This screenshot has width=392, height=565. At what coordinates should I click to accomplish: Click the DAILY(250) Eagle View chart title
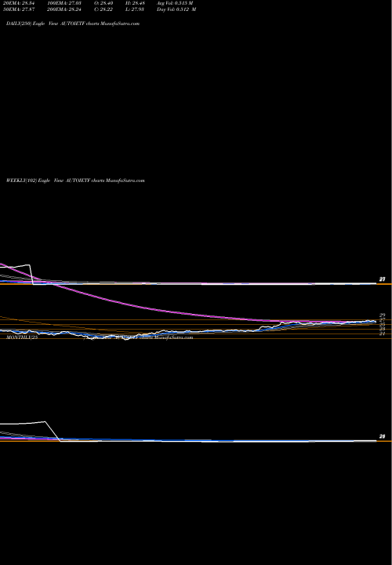point(73,24)
